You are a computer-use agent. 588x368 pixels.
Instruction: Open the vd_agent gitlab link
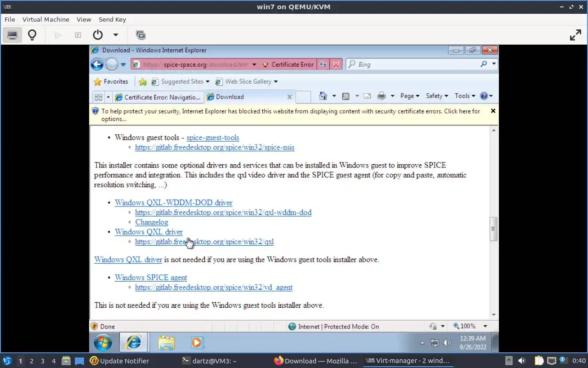[x=214, y=287]
